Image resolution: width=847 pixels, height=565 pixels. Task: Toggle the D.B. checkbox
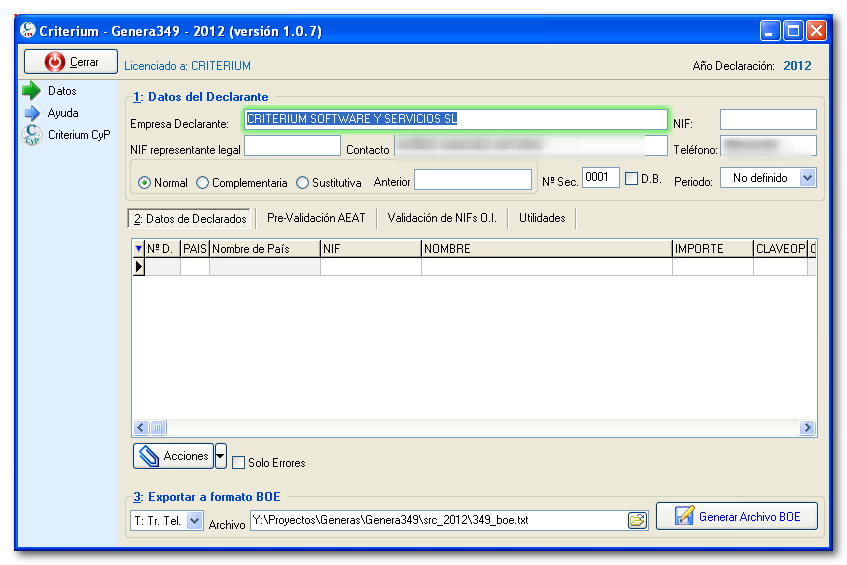pos(631,179)
